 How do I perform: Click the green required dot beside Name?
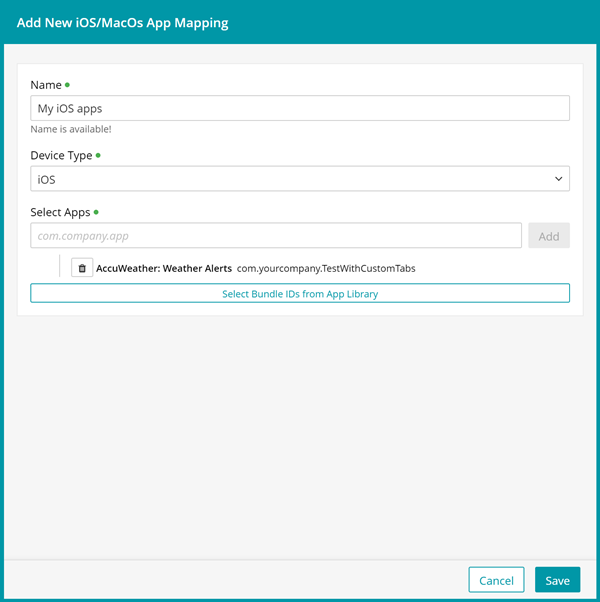tap(67, 85)
